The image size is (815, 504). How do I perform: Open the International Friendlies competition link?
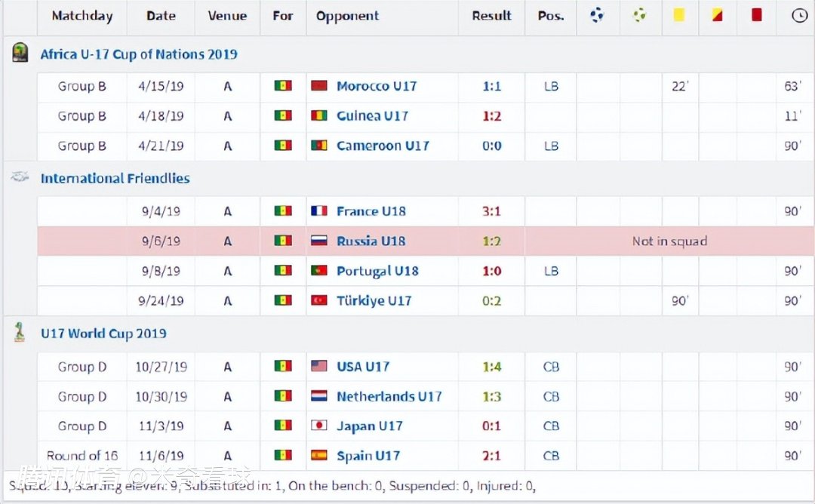pos(115,179)
